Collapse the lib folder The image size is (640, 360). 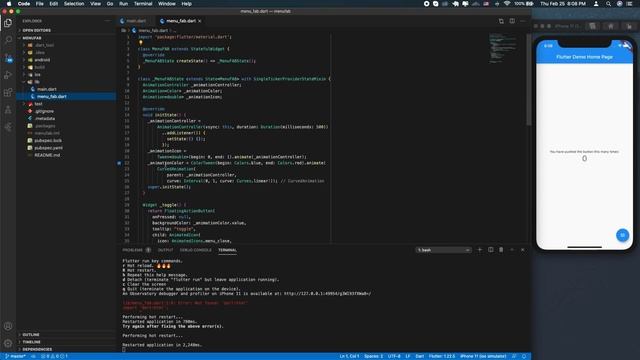[x=37, y=82]
